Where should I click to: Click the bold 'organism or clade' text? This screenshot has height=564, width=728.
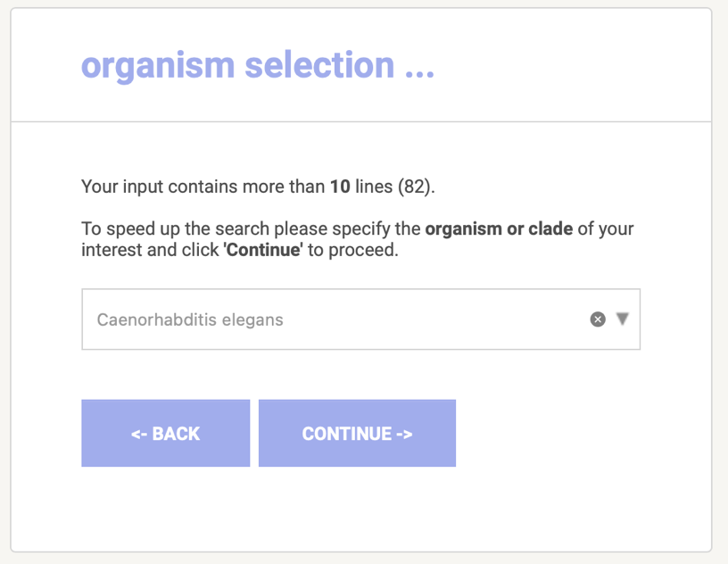click(x=499, y=228)
